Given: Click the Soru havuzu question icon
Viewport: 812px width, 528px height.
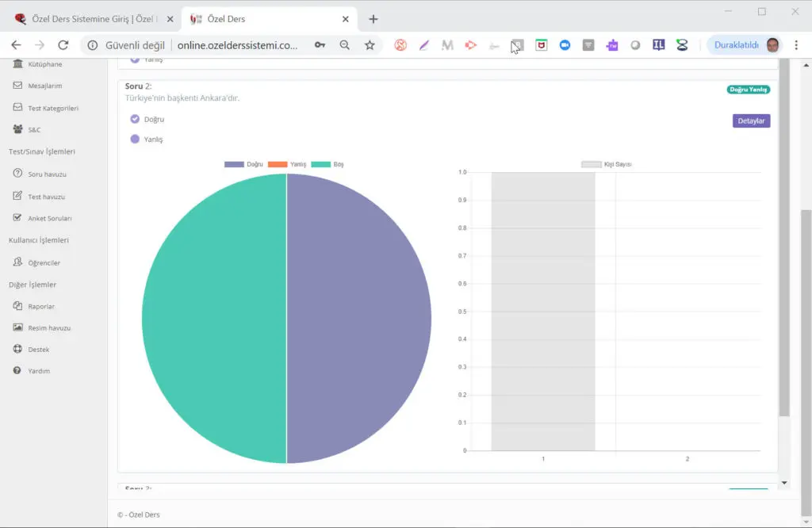Looking at the screenshot, I should [18, 174].
